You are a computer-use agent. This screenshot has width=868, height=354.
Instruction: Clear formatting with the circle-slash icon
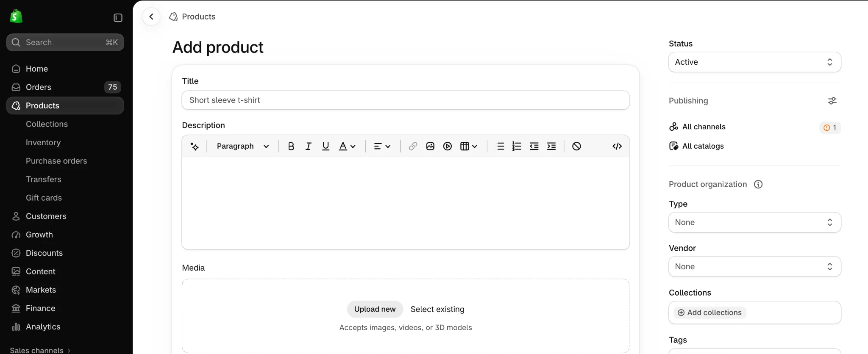[x=576, y=146]
